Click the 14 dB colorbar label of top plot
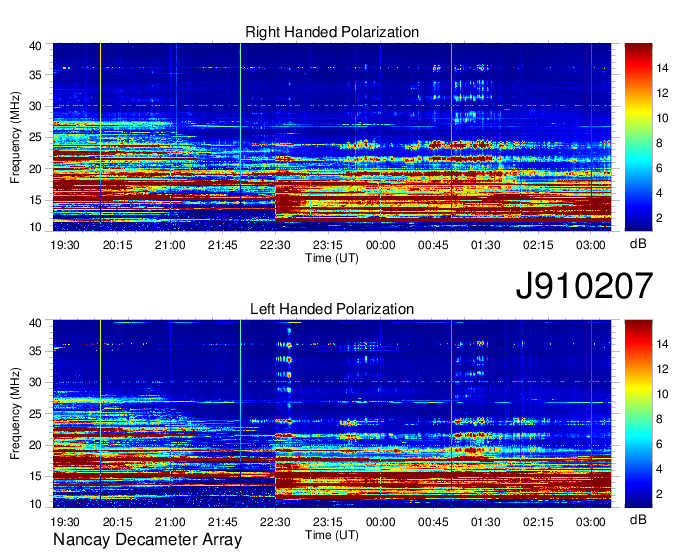This screenshot has height=552, width=680. (x=662, y=68)
